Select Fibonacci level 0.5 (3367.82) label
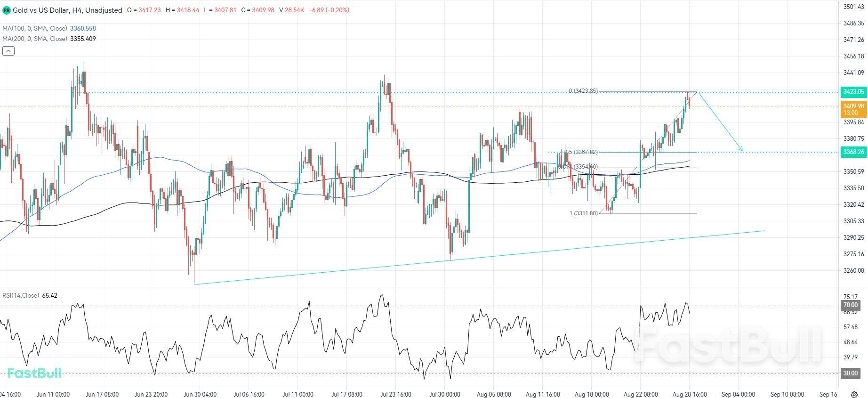Viewport: 868px width, 398px height. click(x=581, y=152)
